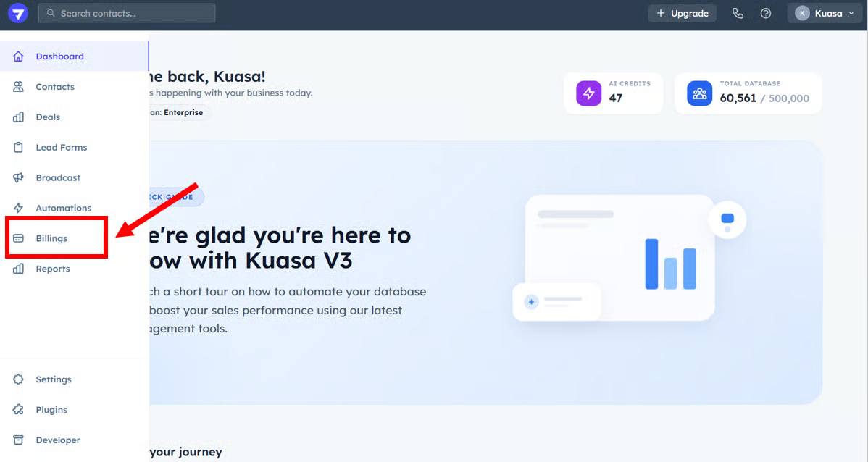Click the Search contacts input field

127,13
